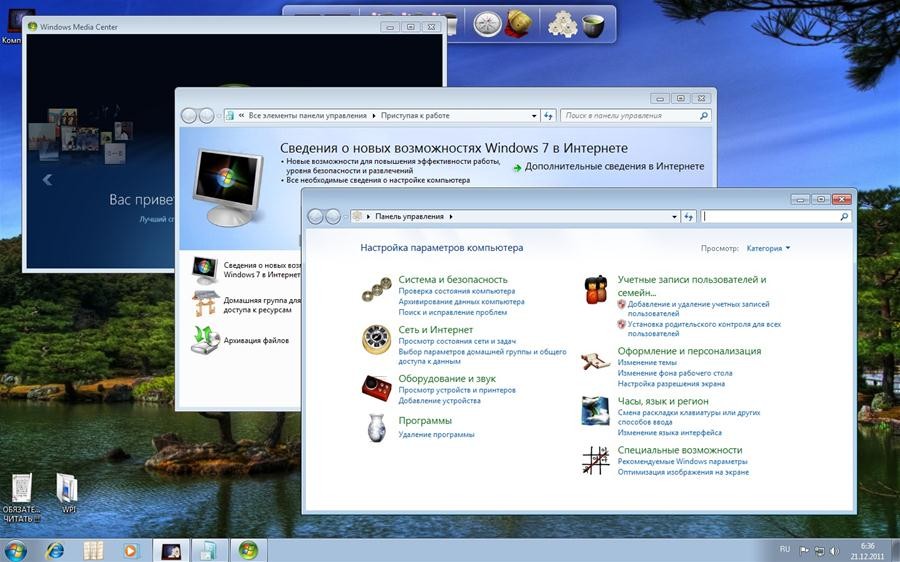Expand the Getting Started address bar history dropdown
The image size is (900, 562).
pos(534,116)
